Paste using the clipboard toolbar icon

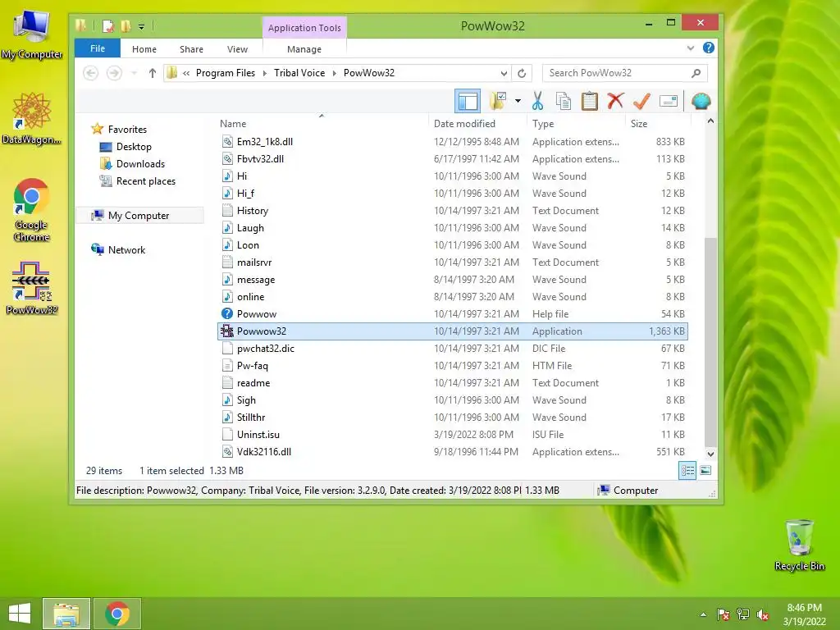click(589, 101)
